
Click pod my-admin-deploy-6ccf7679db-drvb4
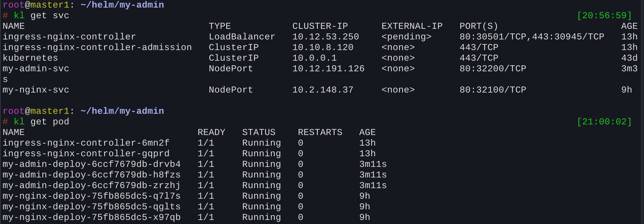click(x=91, y=164)
